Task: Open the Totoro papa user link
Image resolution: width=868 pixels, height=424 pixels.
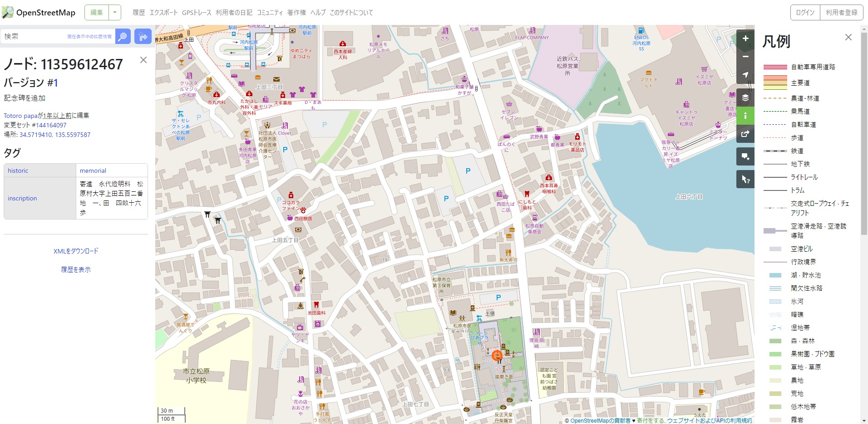Action: pos(20,116)
